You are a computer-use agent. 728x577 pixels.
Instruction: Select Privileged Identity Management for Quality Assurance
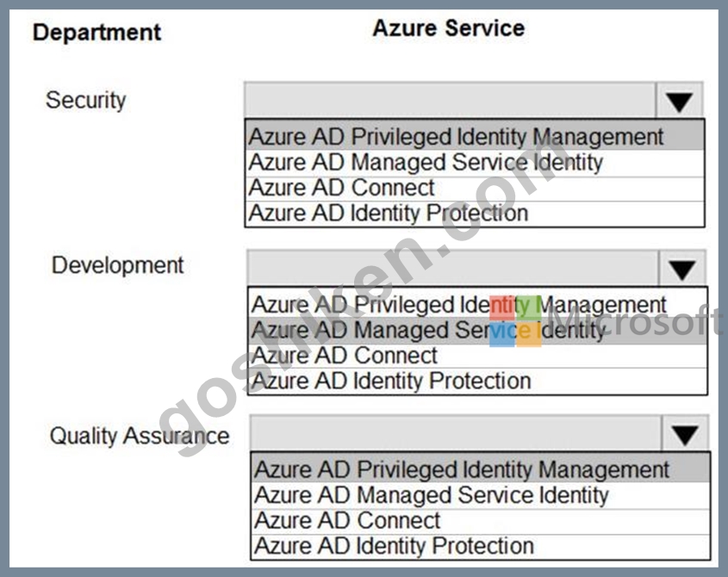[x=481, y=468]
